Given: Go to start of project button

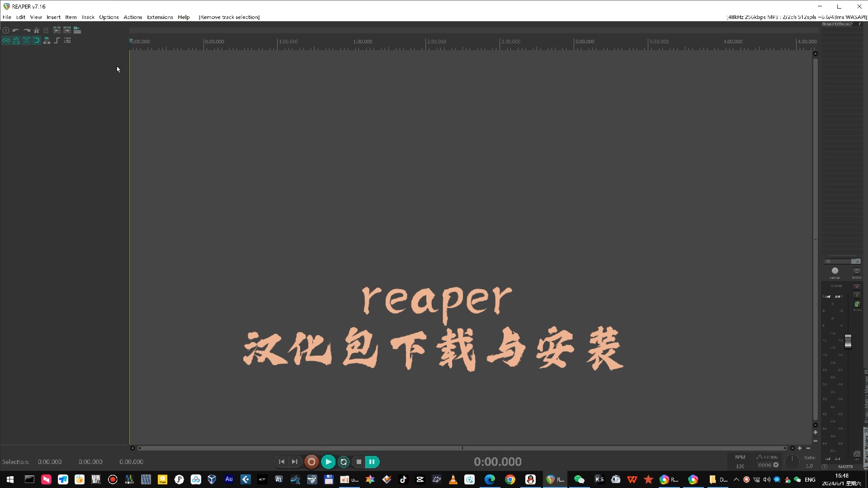Looking at the screenshot, I should (x=281, y=462).
